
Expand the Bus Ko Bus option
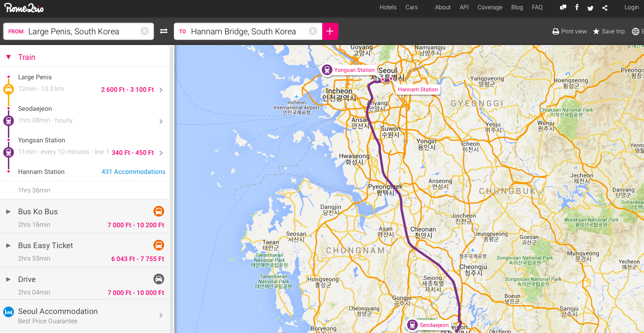(x=8, y=211)
